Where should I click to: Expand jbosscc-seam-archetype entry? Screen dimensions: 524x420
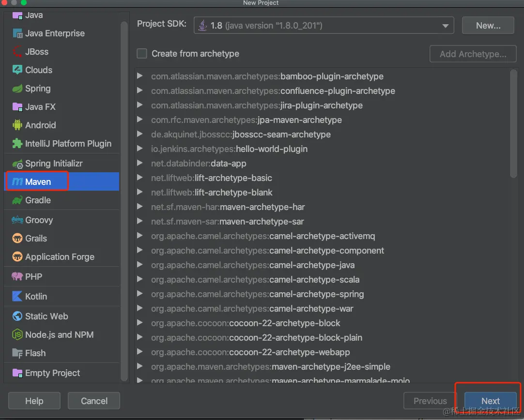140,134
